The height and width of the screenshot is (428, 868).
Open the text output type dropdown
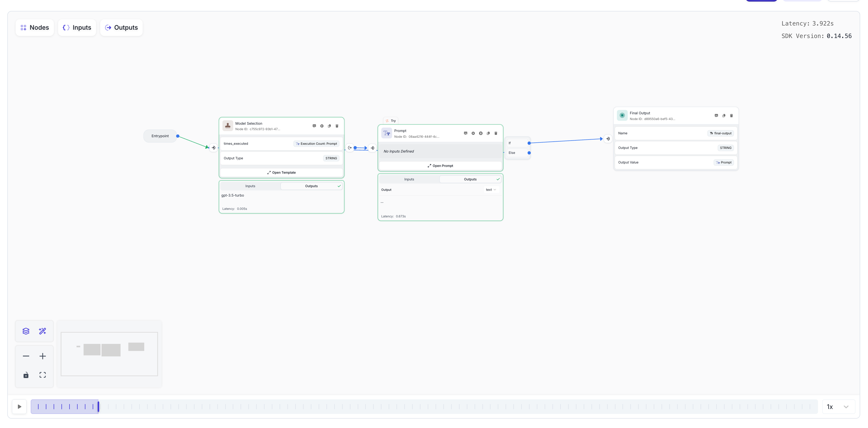click(490, 190)
